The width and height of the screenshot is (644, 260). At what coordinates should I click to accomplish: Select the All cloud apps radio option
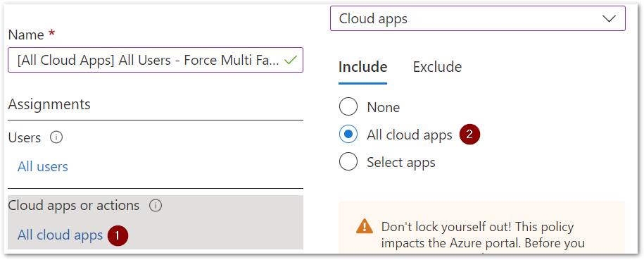coord(348,135)
